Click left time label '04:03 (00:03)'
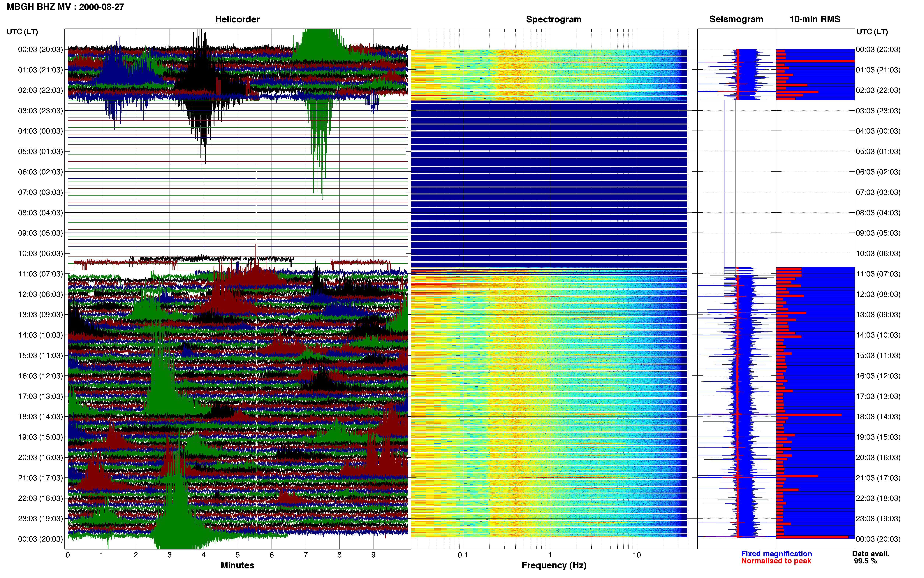 (41, 131)
